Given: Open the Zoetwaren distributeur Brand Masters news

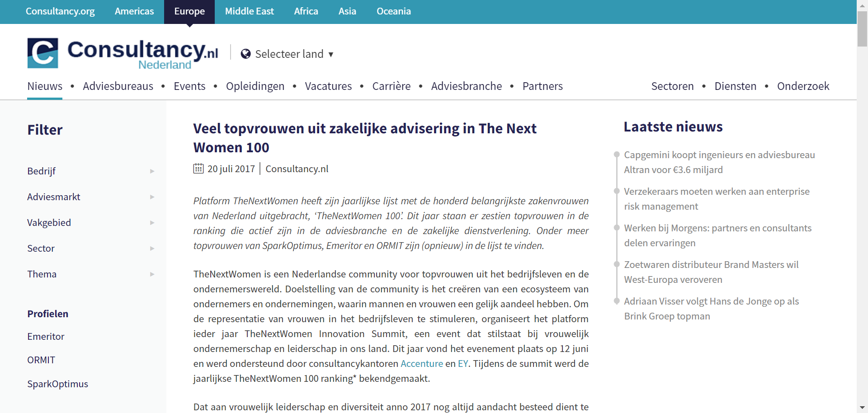Looking at the screenshot, I should pos(711,272).
